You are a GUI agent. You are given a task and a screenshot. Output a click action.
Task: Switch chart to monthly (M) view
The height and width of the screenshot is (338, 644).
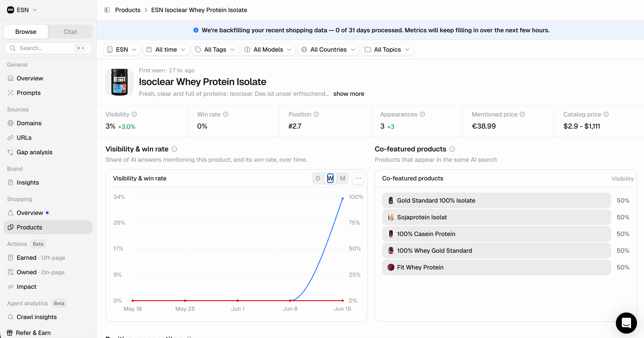click(342, 178)
